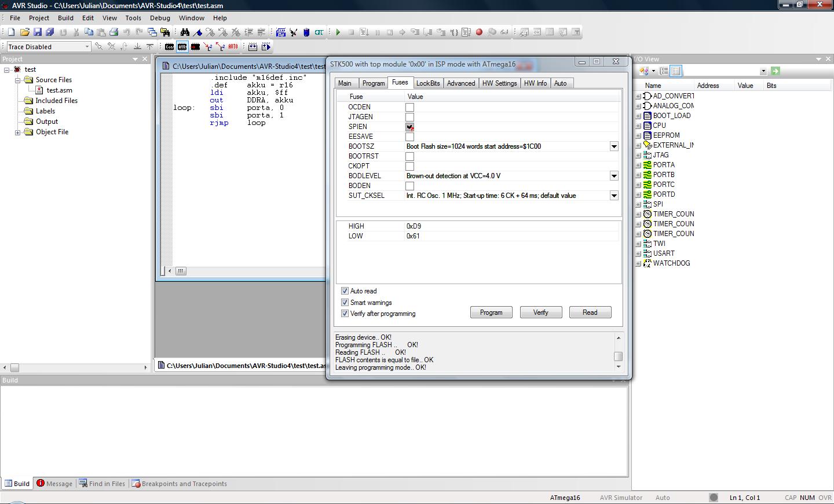Collapse the Source Files folder

[x=18, y=80]
